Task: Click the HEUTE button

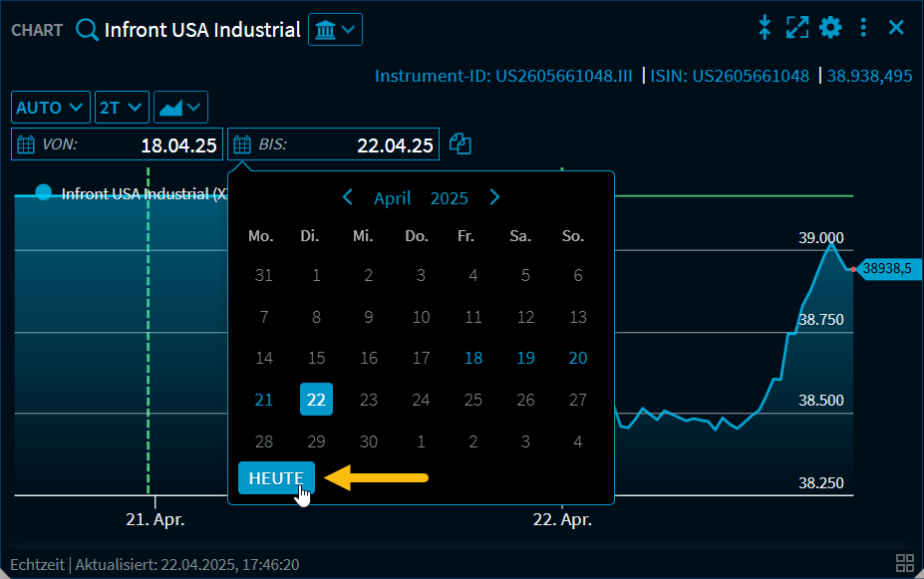Action: 276,477
